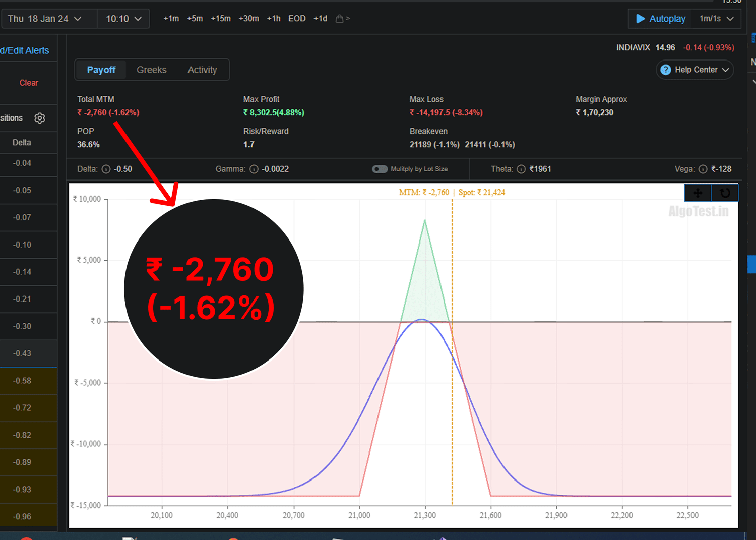Switch to the Activity tab
This screenshot has height=540, width=756.
click(202, 70)
